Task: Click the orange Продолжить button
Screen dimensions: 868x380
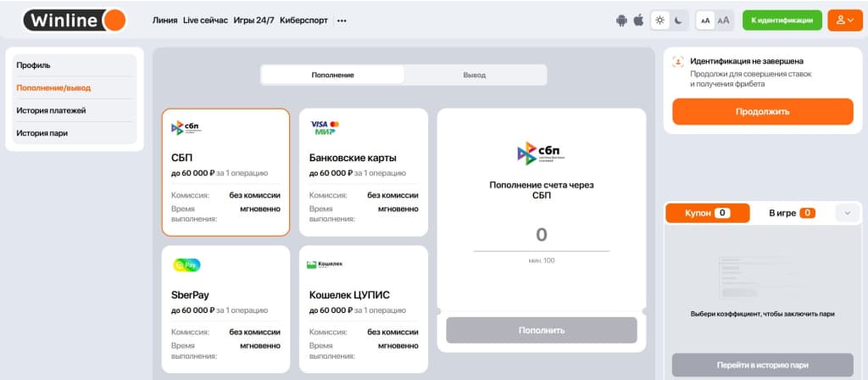Action: click(763, 112)
